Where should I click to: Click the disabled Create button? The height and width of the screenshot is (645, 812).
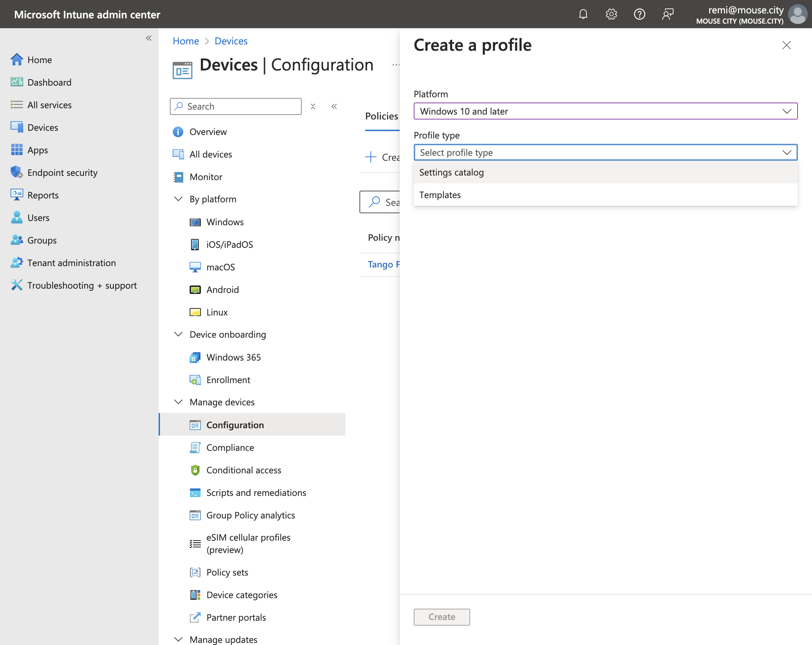tap(441, 617)
